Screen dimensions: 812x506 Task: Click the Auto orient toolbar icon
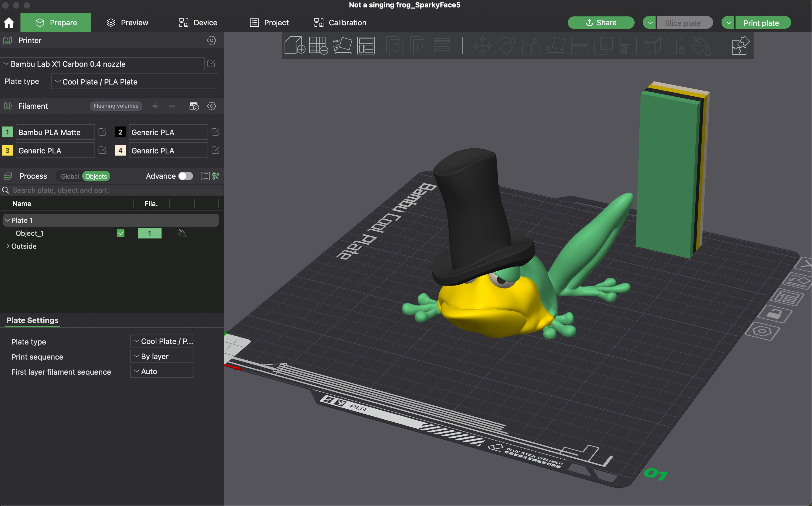click(342, 45)
